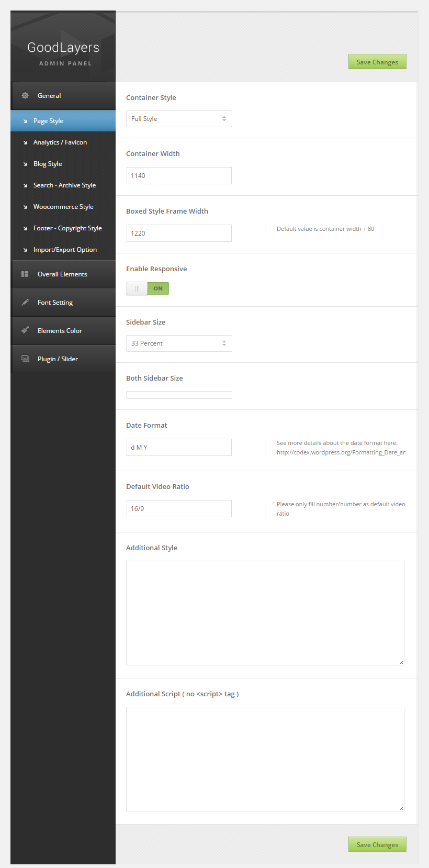Click the arrow icon beside Blog Style
Viewport: 429px width, 868px height.
(x=25, y=164)
